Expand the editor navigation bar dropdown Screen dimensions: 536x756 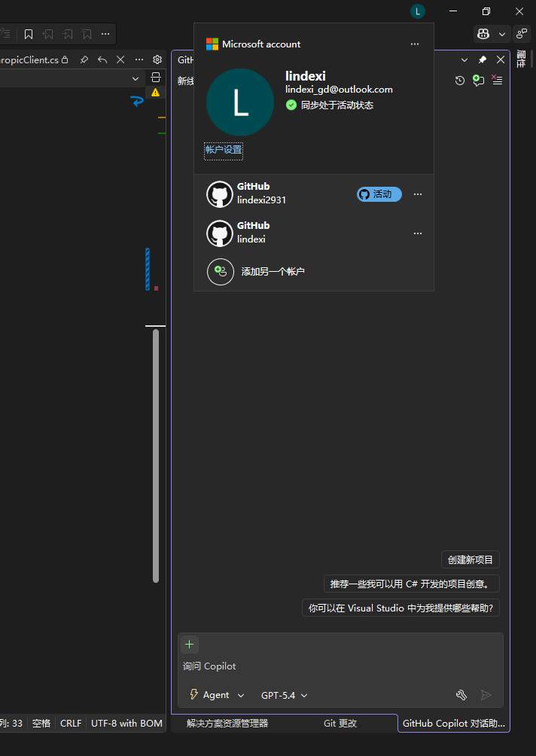(136, 78)
